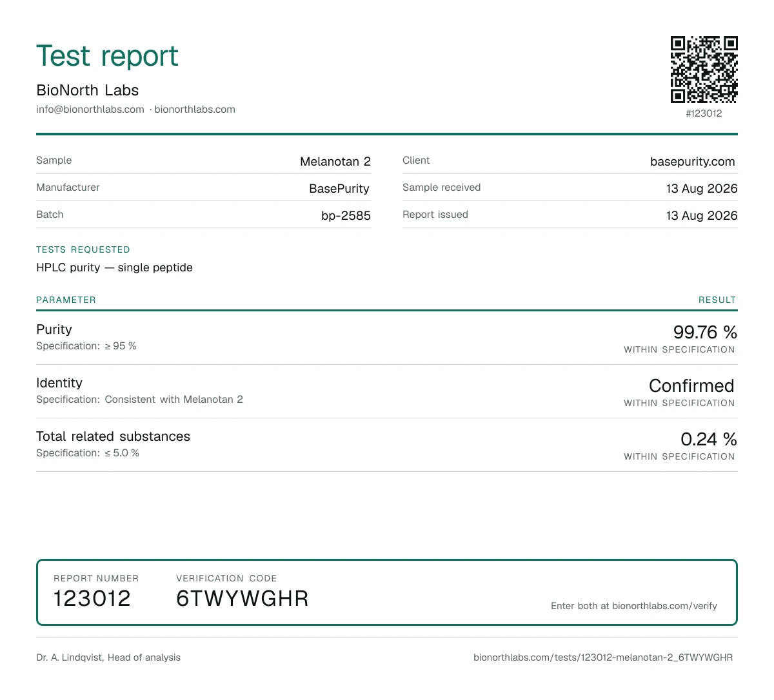Image resolution: width=774 pixels, height=700 pixels.
Task: Select the Melanotan 2 sample value
Action: 335,162
